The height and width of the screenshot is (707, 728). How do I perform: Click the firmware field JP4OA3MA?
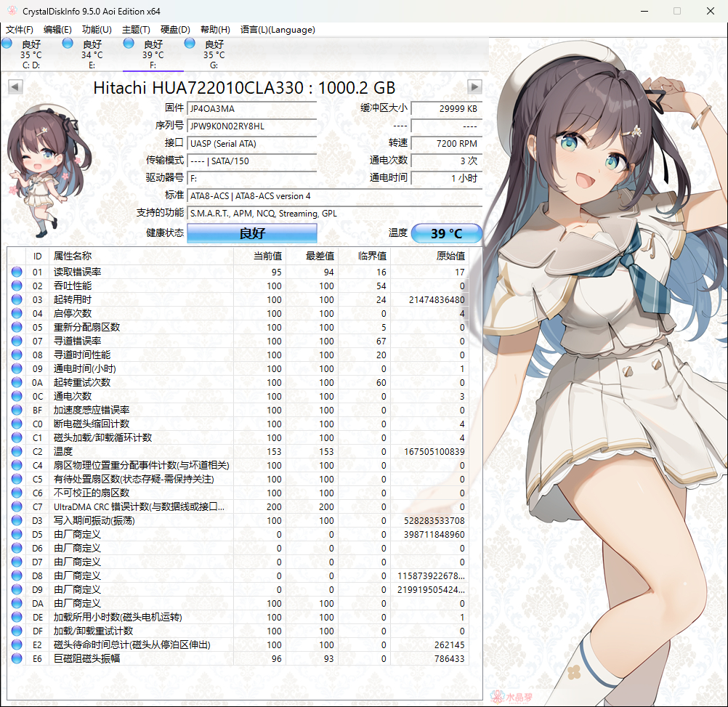[x=252, y=108]
